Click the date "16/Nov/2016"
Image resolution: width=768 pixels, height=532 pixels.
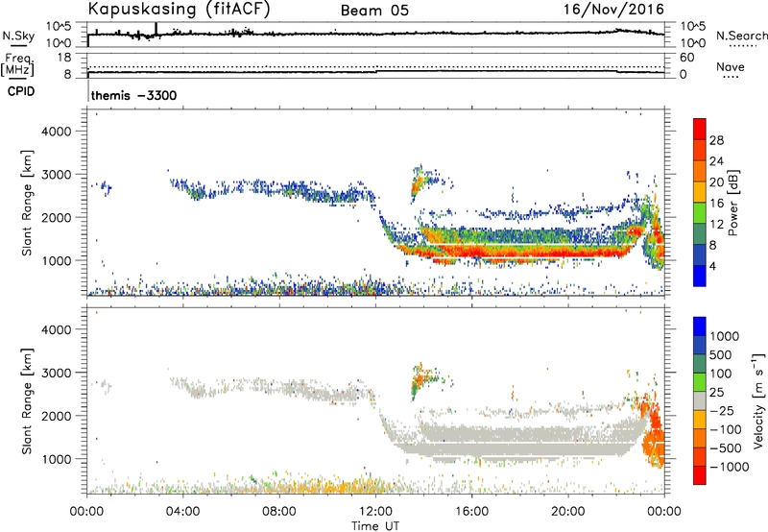613,10
